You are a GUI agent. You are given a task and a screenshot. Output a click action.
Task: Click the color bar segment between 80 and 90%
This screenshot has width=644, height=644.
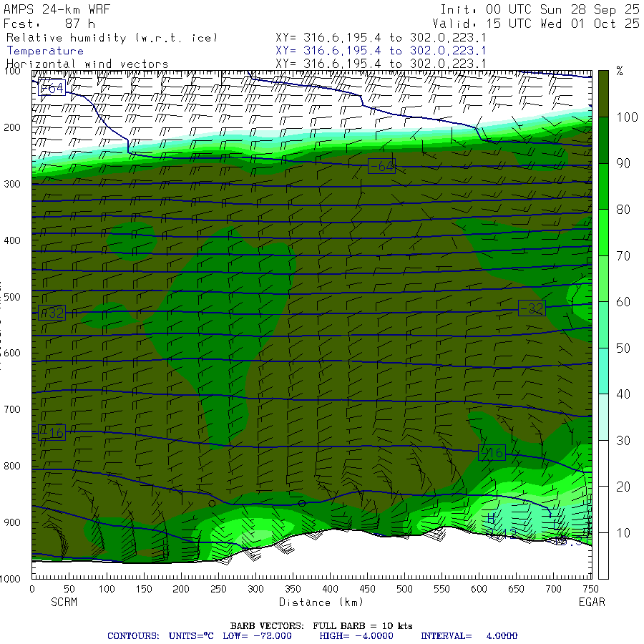pyautogui.click(x=603, y=187)
